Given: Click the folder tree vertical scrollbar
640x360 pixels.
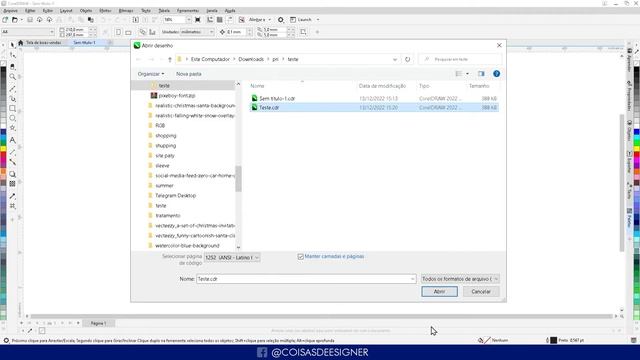Looking at the screenshot, I should (238, 179).
